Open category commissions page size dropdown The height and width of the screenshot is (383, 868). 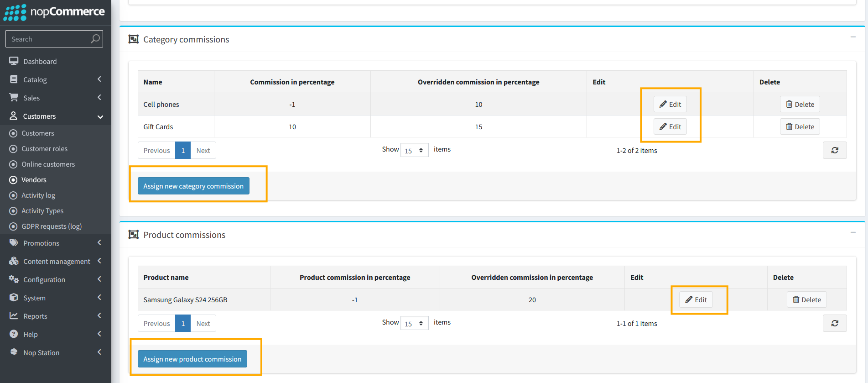414,150
